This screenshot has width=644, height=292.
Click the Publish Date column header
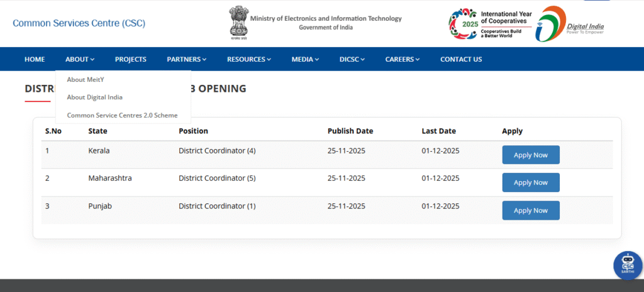click(350, 131)
